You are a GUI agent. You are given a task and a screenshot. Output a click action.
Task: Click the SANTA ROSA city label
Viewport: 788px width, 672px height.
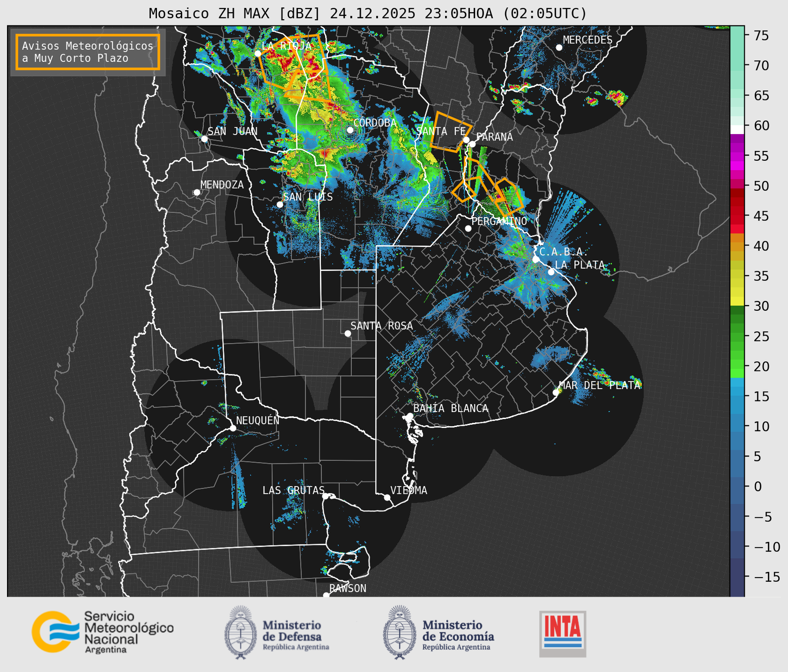[x=382, y=326]
